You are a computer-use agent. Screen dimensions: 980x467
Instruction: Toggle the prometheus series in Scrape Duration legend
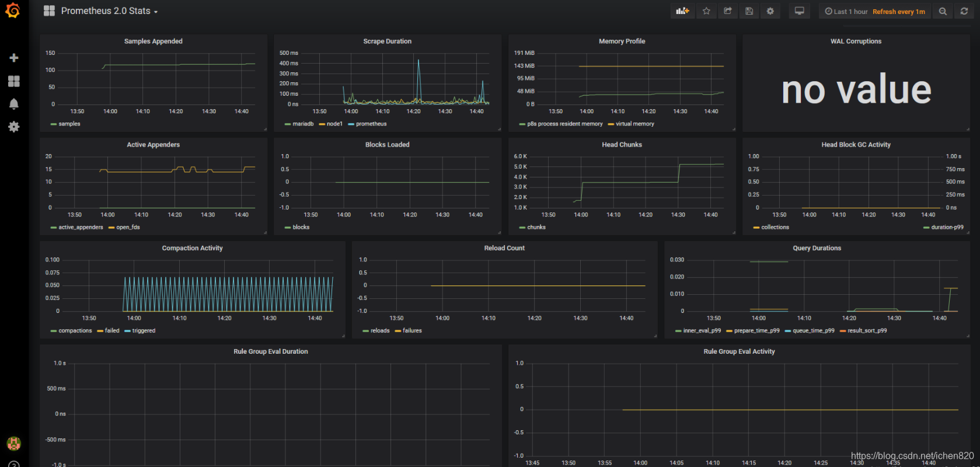(371, 124)
